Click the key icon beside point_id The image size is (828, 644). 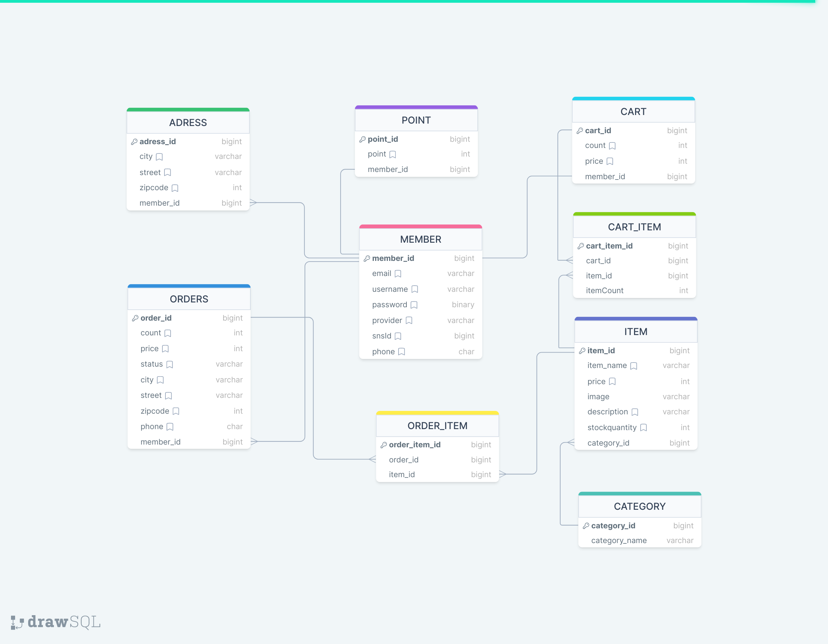tap(363, 139)
